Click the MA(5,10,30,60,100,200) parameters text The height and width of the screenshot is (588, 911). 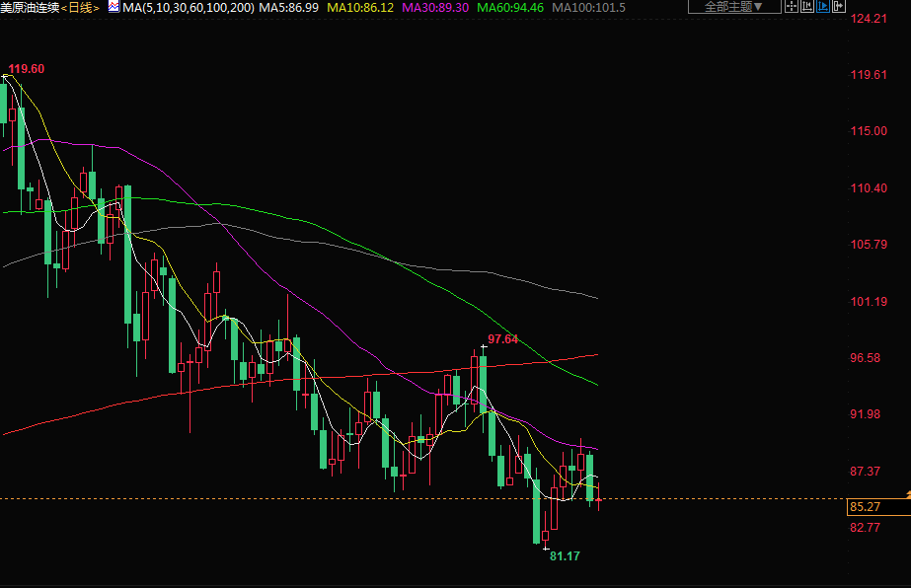[x=188, y=7]
